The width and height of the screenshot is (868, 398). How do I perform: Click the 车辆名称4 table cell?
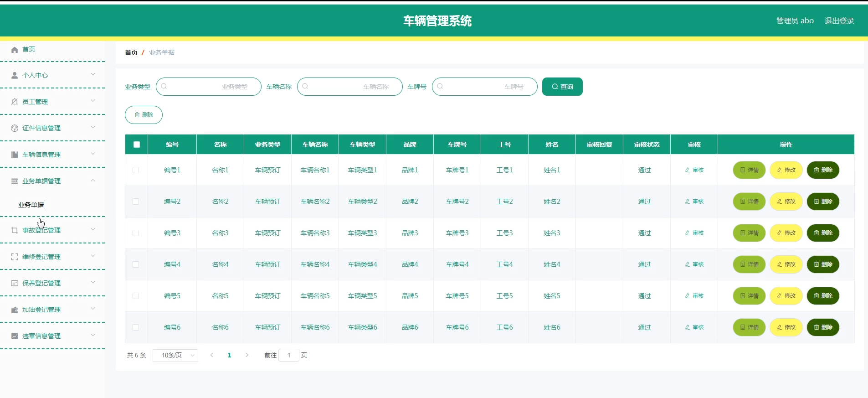pyautogui.click(x=315, y=264)
